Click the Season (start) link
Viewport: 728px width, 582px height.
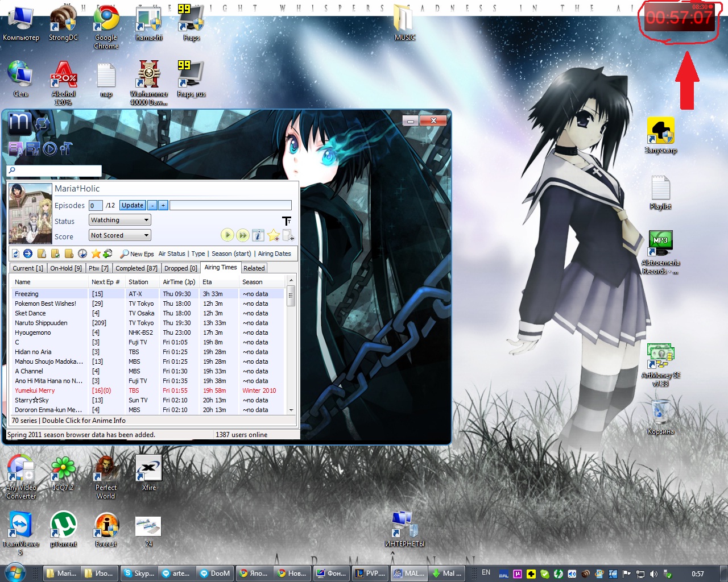[x=231, y=253]
